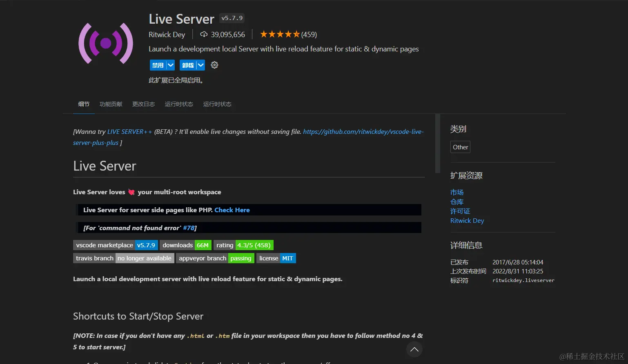Click the Shortcuts to Start/Stop Server heading
This screenshot has width=628, height=364.
138,316
